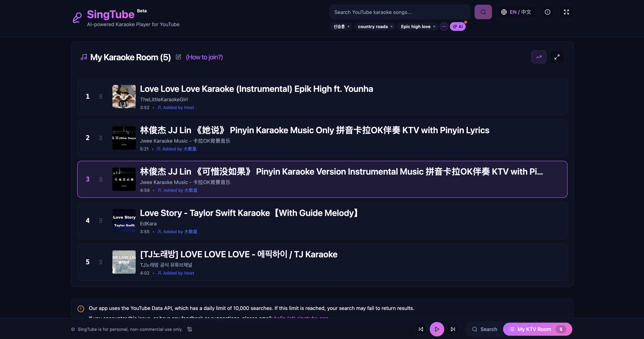Toggle the AI search mode badge
The height and width of the screenshot is (339, 644).
click(458, 26)
